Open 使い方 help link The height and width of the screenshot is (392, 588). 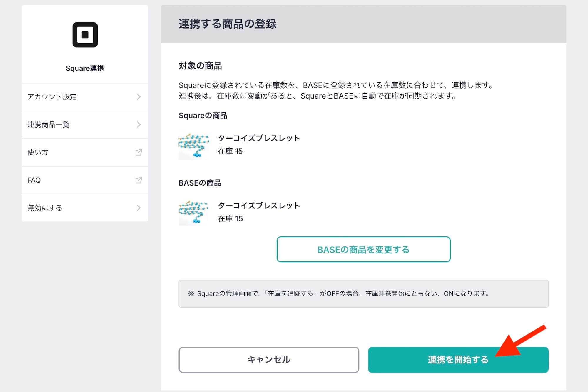(x=85, y=152)
